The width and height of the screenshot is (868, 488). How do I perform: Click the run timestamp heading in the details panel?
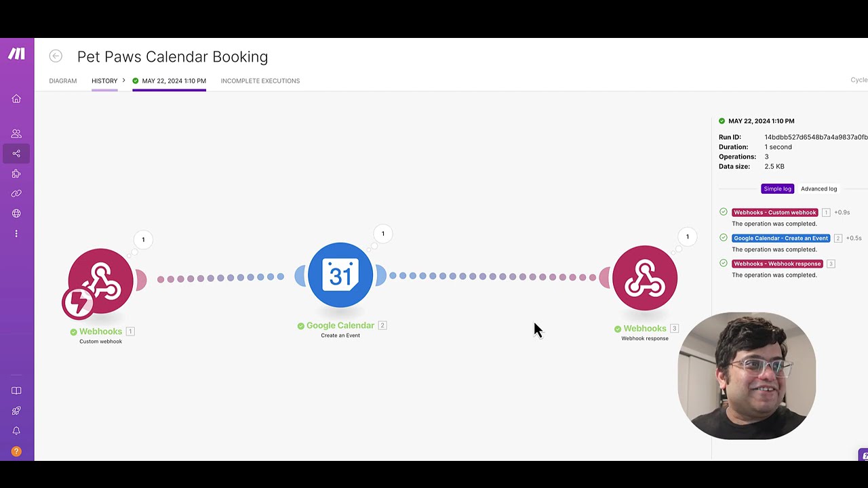pyautogui.click(x=762, y=121)
